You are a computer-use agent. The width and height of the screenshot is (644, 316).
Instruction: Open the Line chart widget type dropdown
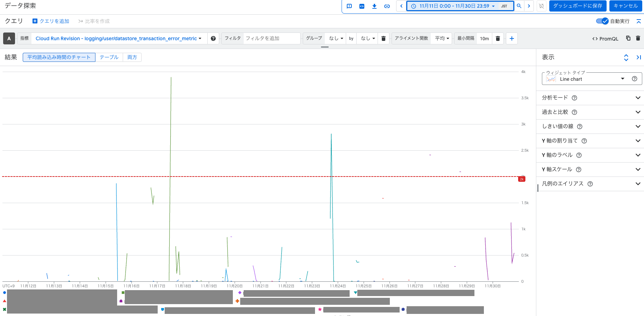[592, 79]
